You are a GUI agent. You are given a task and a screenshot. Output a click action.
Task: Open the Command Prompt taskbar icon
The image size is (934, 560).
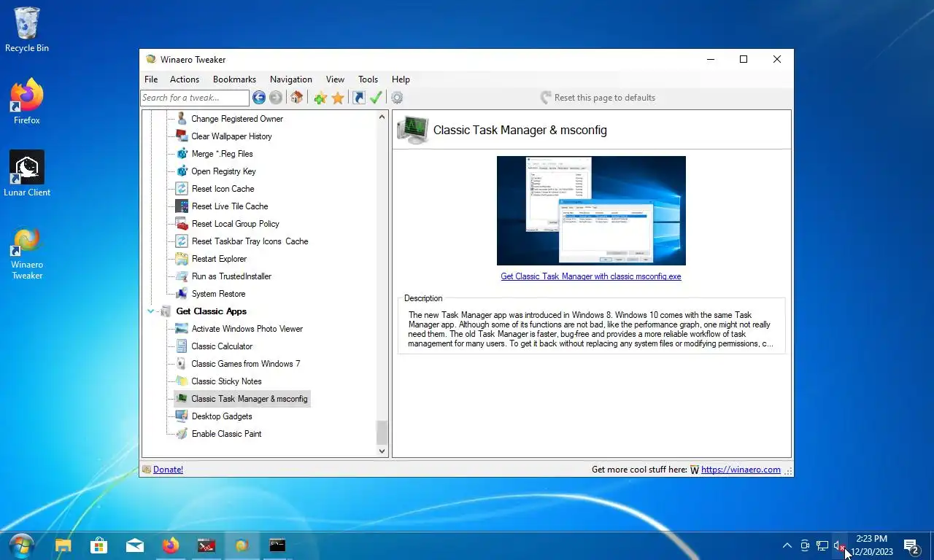click(277, 545)
